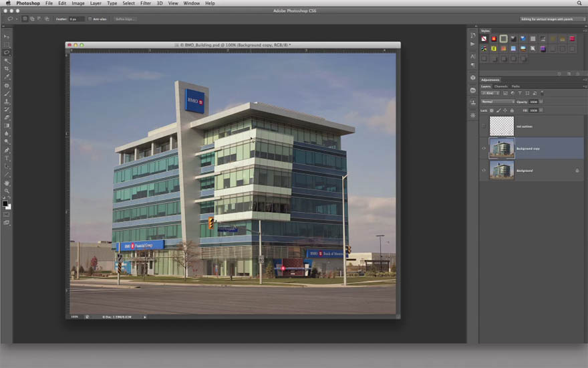
Task: Open the workspace switcher dropdown
Action: coord(552,19)
